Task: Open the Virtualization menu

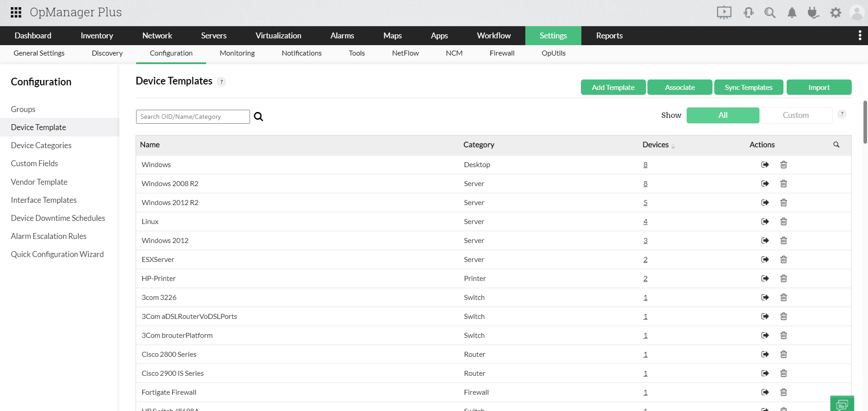Action: (278, 35)
